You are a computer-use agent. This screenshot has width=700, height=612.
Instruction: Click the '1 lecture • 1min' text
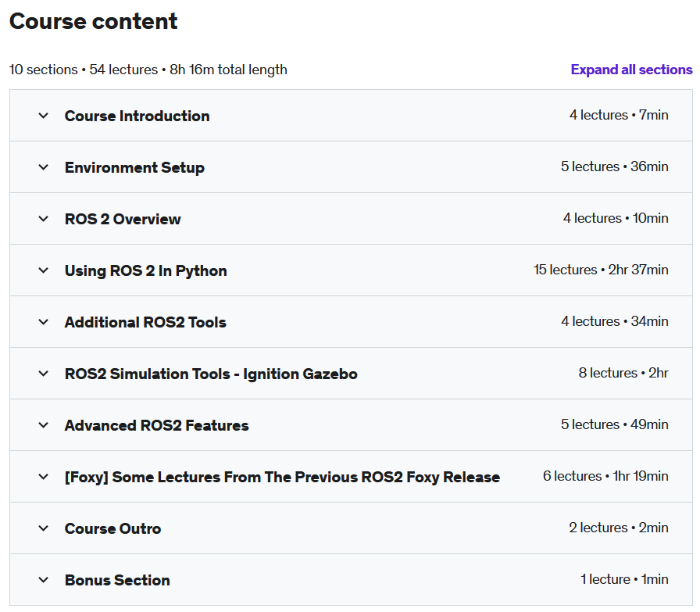[x=624, y=579]
